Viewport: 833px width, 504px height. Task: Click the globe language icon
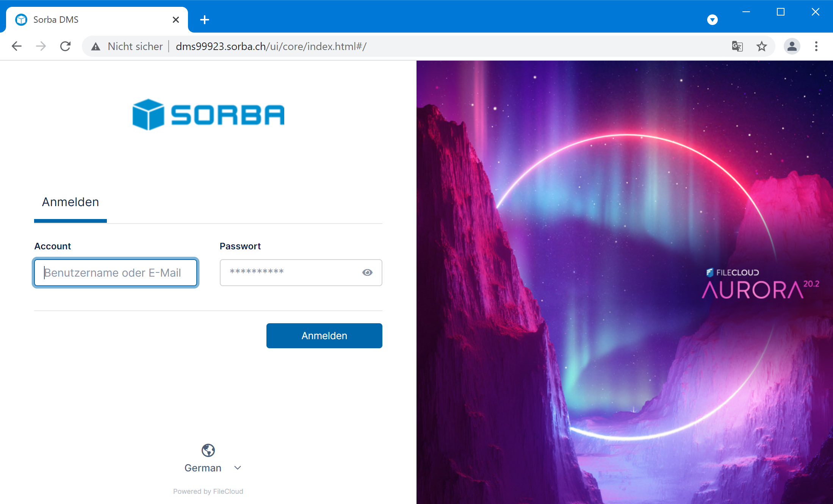coord(208,450)
